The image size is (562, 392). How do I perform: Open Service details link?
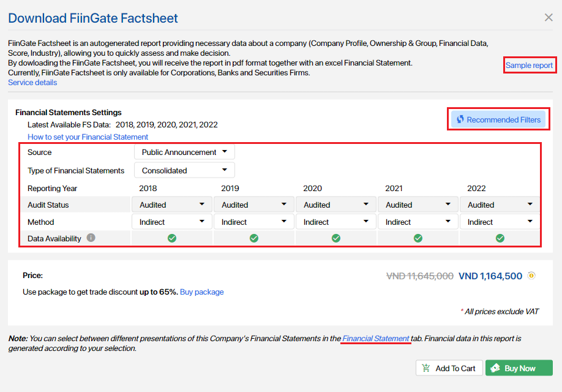pyautogui.click(x=32, y=82)
